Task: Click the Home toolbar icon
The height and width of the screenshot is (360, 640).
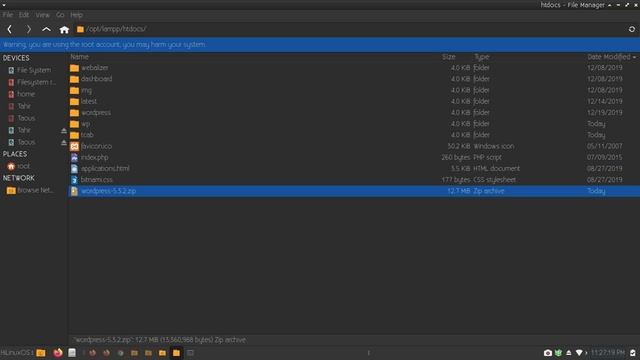Action: click(x=64, y=29)
